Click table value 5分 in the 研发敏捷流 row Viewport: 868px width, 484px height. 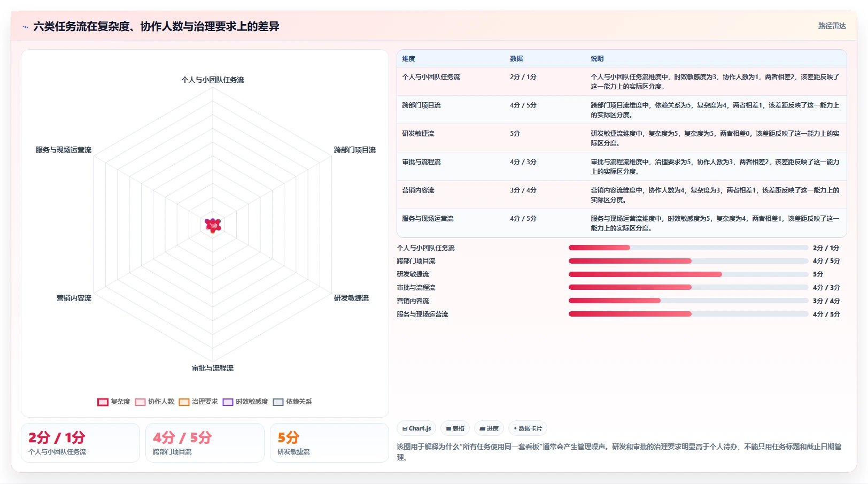515,134
